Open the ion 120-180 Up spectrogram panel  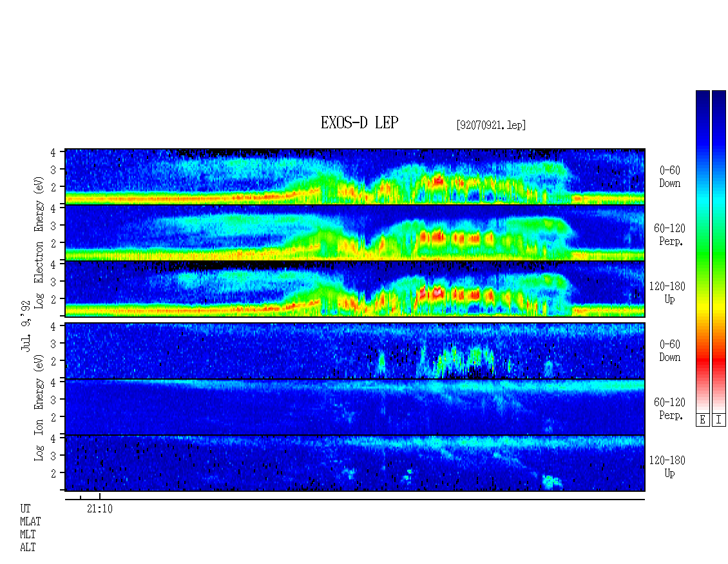[355, 463]
